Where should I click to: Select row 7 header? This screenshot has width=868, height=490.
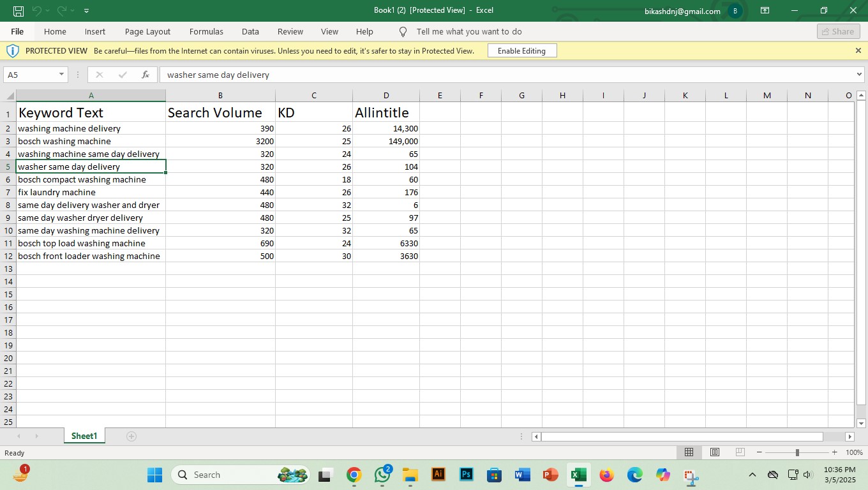click(8, 192)
